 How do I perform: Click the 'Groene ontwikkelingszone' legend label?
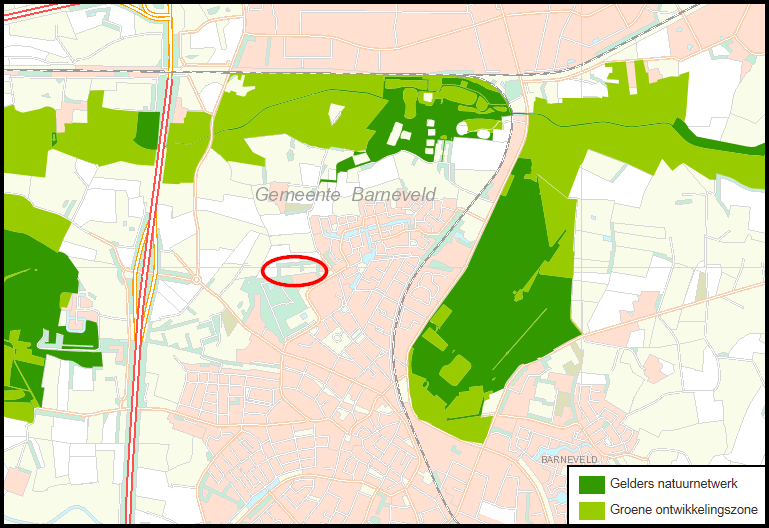coord(684,509)
